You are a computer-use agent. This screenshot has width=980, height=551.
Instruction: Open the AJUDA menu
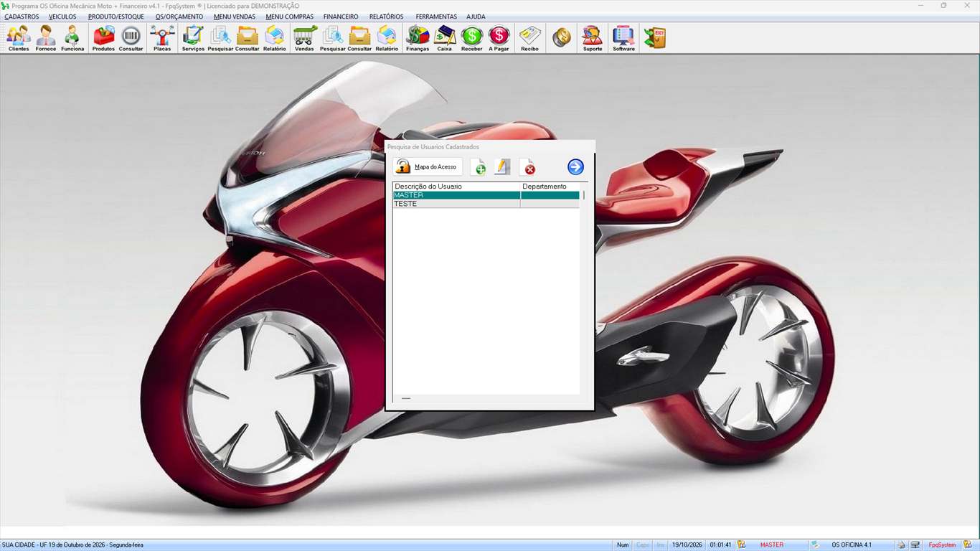click(476, 17)
